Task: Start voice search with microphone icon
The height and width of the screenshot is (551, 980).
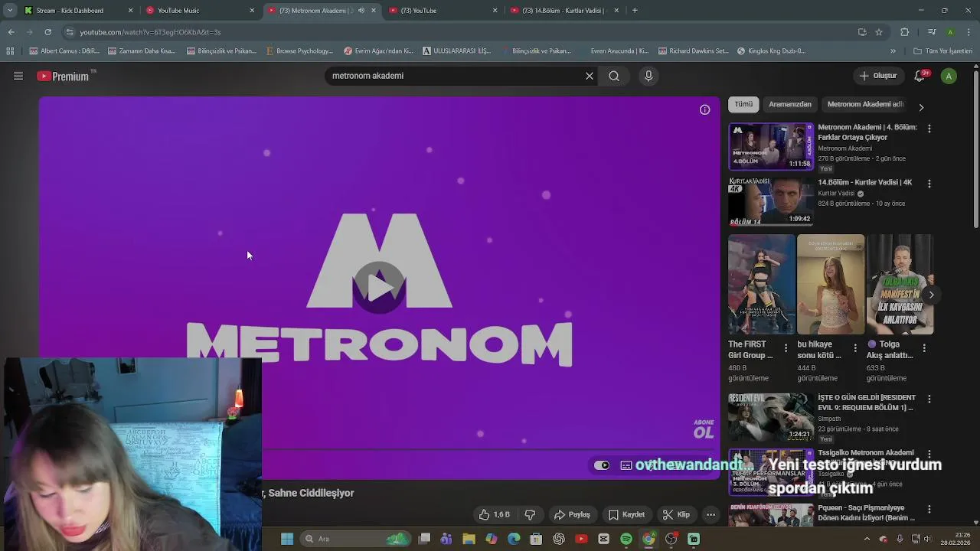Action: (648, 76)
